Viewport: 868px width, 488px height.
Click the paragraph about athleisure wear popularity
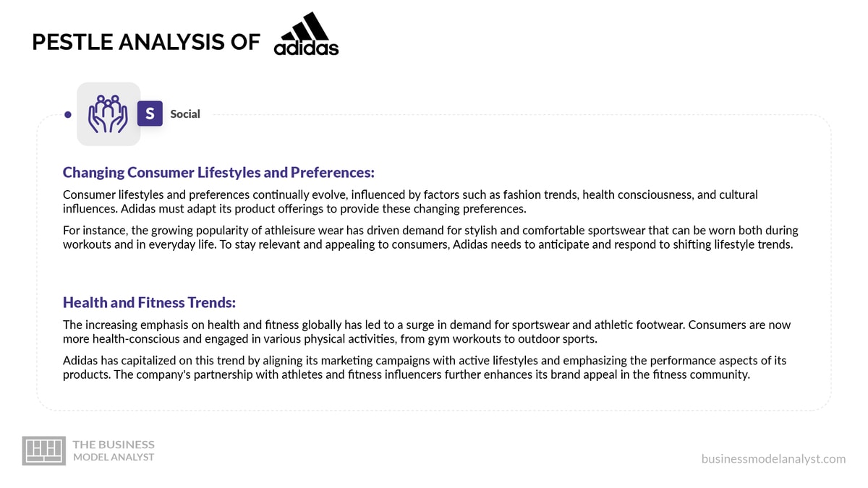pos(430,236)
